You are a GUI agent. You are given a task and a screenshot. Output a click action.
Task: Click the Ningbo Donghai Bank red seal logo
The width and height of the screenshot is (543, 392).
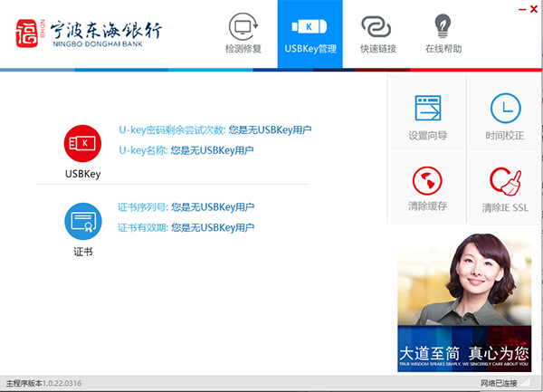(26, 33)
